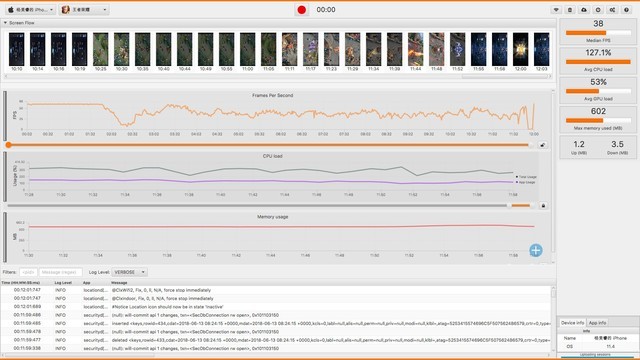Open the Log Level VERBOSE dropdown
640x360 pixels.
pyautogui.click(x=129, y=272)
